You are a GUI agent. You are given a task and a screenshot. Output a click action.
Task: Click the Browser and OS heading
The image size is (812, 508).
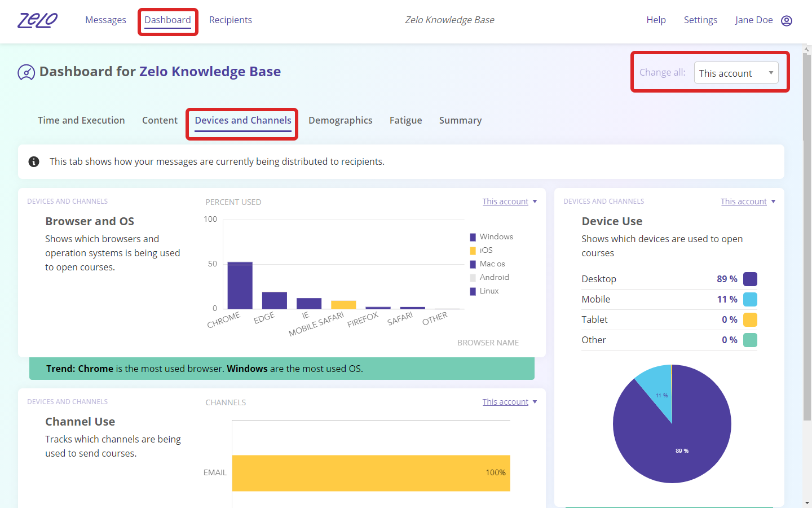pos(90,221)
